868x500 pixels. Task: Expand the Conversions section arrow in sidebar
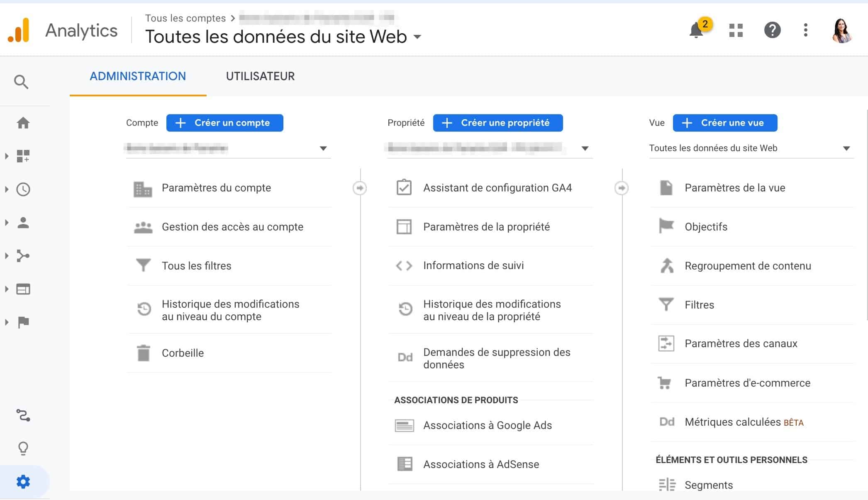pyautogui.click(x=7, y=322)
